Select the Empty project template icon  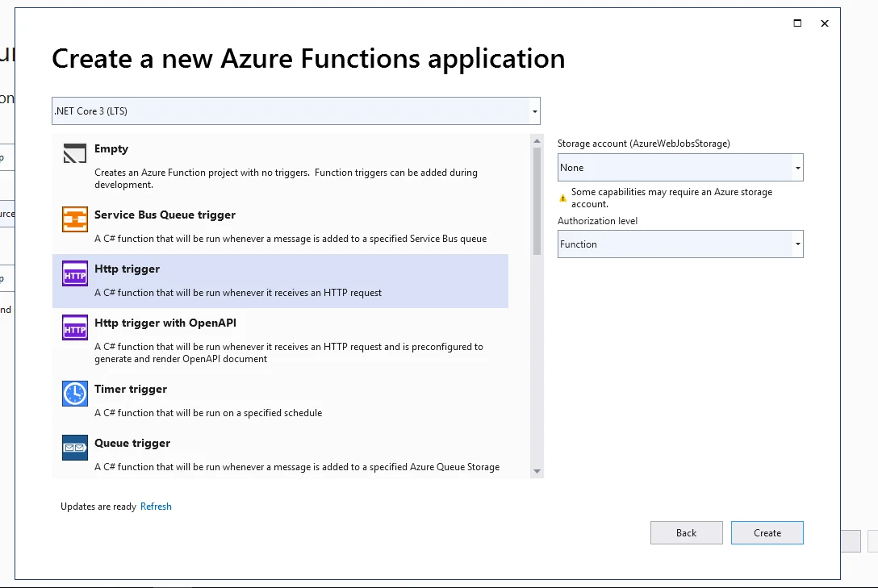point(74,153)
